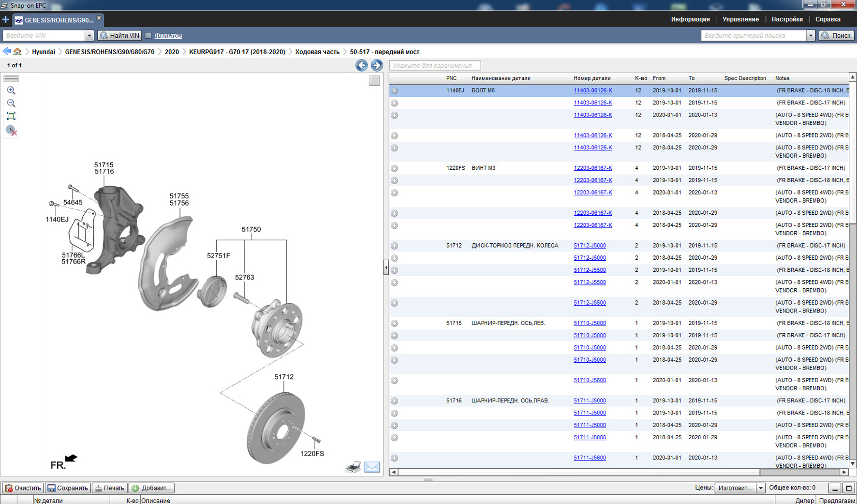This screenshot has width=857, height=504.
Task: Open the Цены Изготовит dropdown
Action: coord(760,488)
